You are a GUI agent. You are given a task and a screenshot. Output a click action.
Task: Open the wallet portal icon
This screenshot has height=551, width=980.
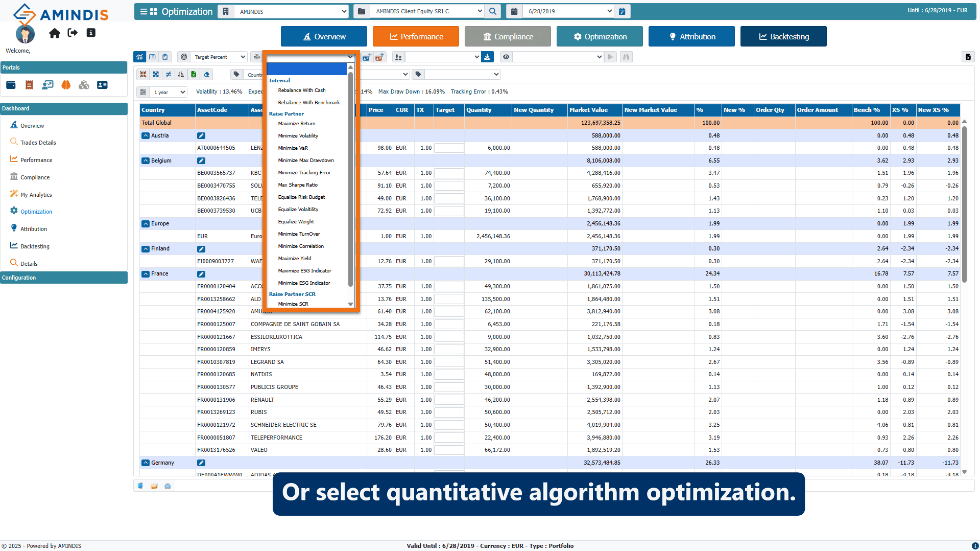(11, 85)
